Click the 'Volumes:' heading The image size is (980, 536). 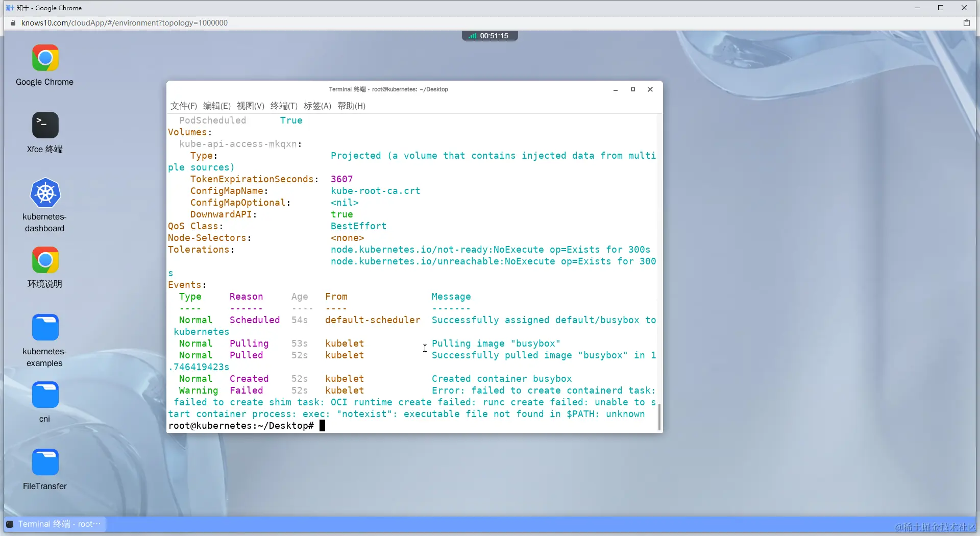[190, 132]
